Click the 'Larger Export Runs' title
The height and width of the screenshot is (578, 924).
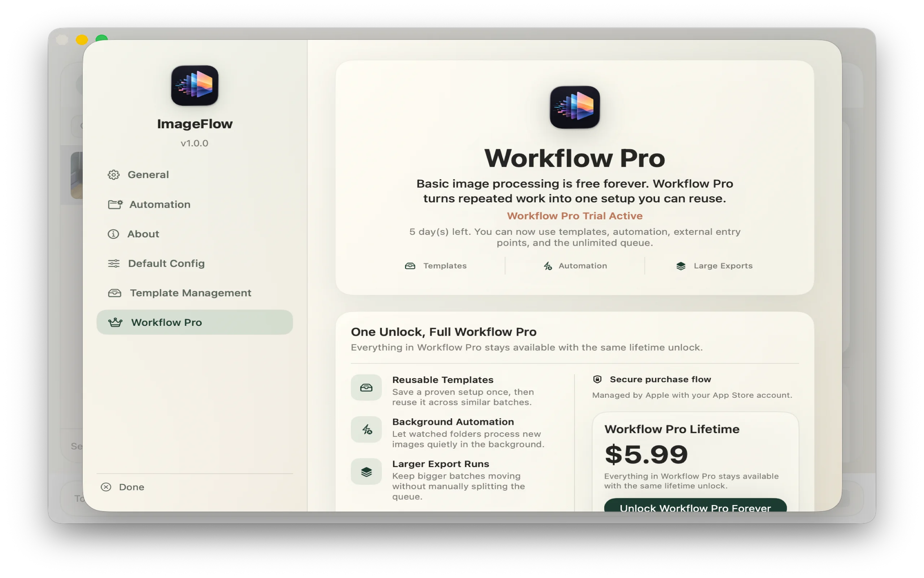441,464
